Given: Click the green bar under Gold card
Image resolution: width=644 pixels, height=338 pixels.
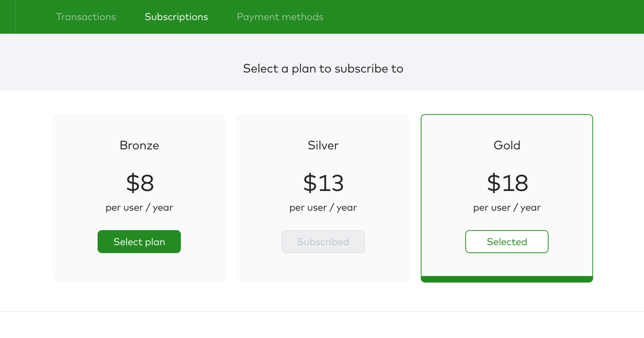Looking at the screenshot, I should [x=507, y=279].
